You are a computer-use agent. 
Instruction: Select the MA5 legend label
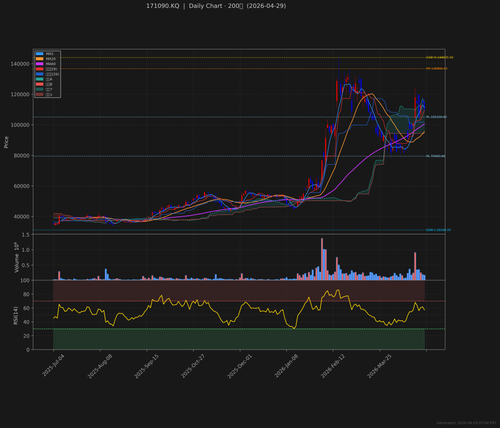(50, 54)
